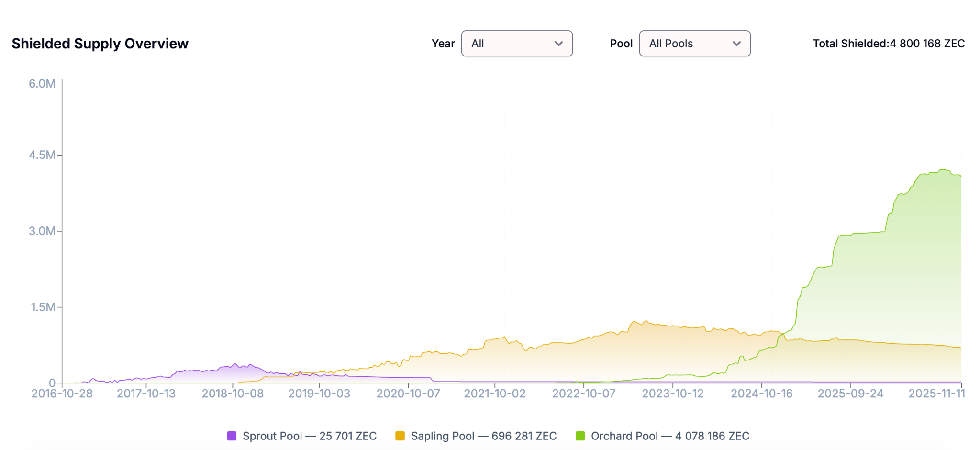Screen dimensions: 980x450
Task: Click the 2023-10-12 x-axis date label
Action: (673, 394)
